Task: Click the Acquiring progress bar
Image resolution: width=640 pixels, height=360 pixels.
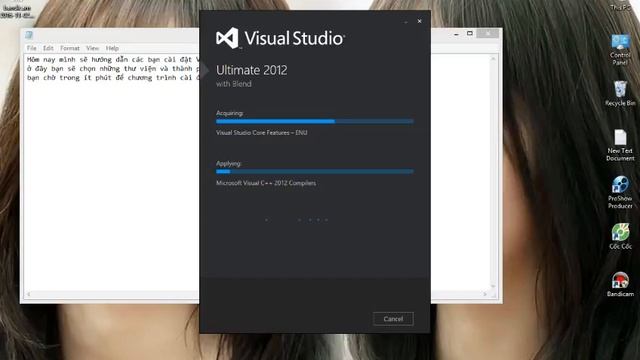Action: (x=315, y=121)
